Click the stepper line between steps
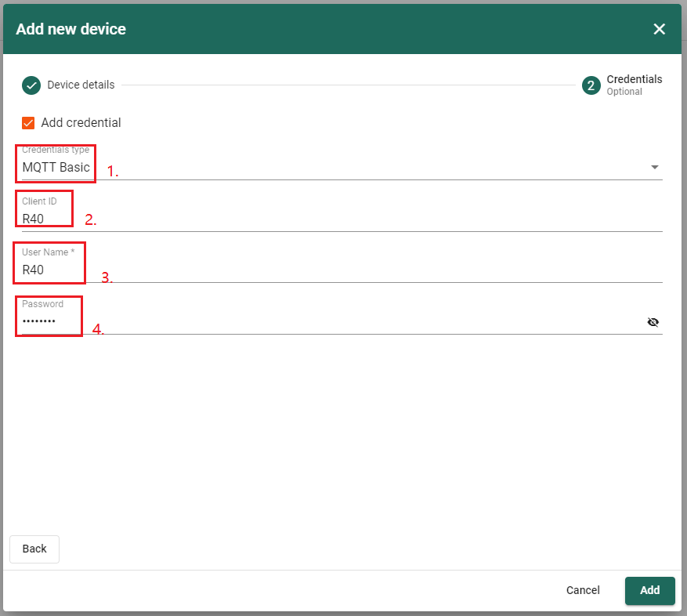This screenshot has height=616, width=687. (348, 85)
